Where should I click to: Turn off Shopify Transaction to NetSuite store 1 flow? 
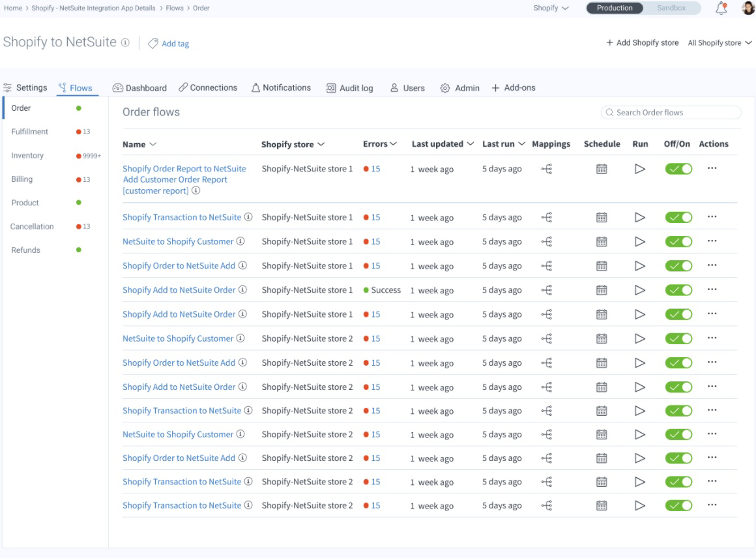click(678, 218)
